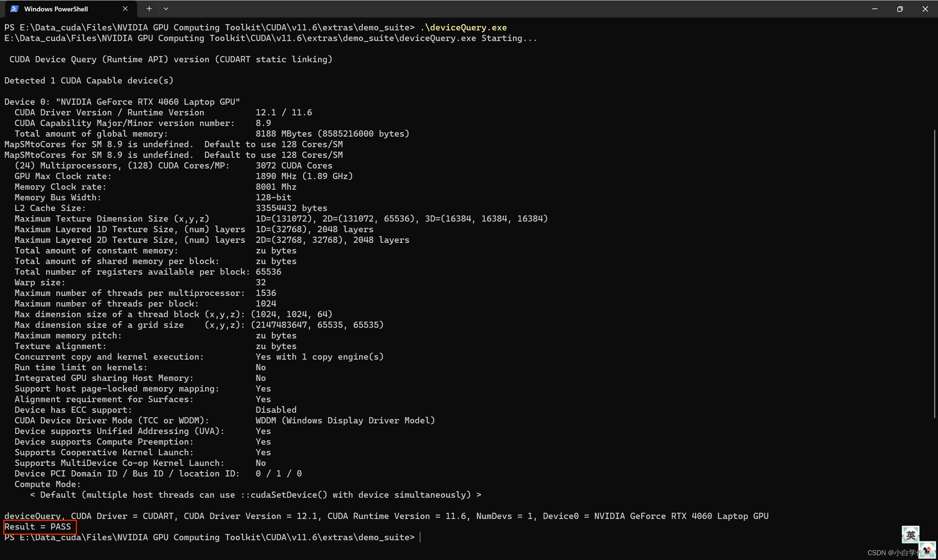Screen dimensions: 938x560
Task: Close the terminal window
Action: point(925,9)
